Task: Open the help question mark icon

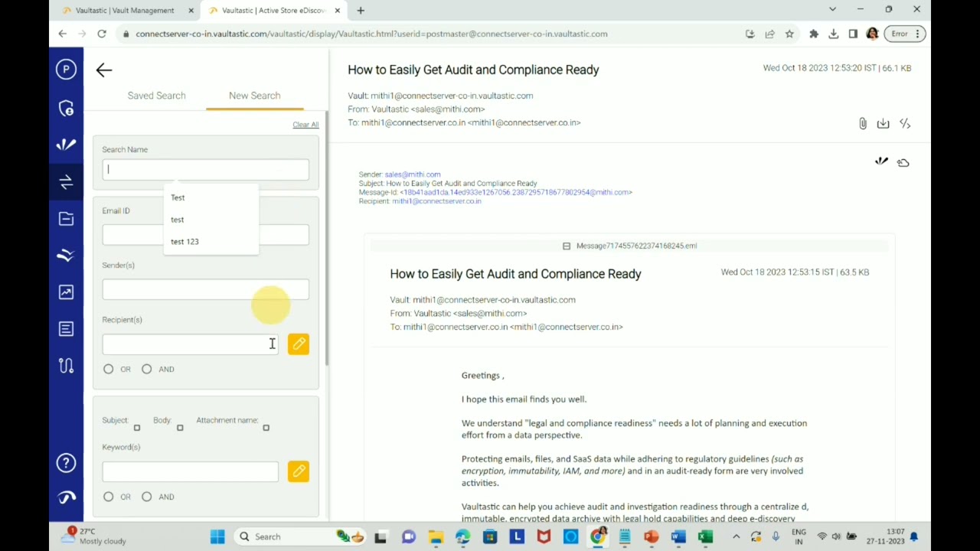Action: pos(66,463)
